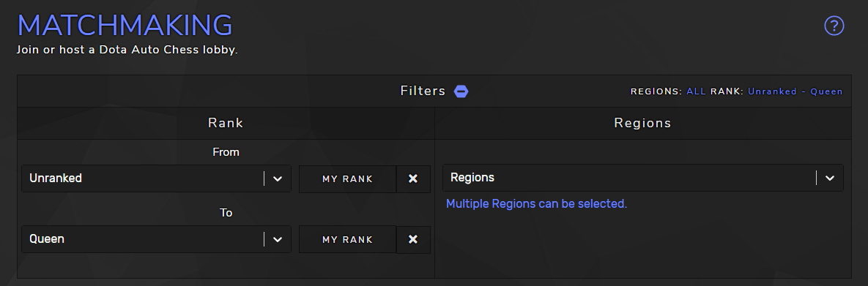Open the Unranked From rank dropdown

[x=156, y=178]
